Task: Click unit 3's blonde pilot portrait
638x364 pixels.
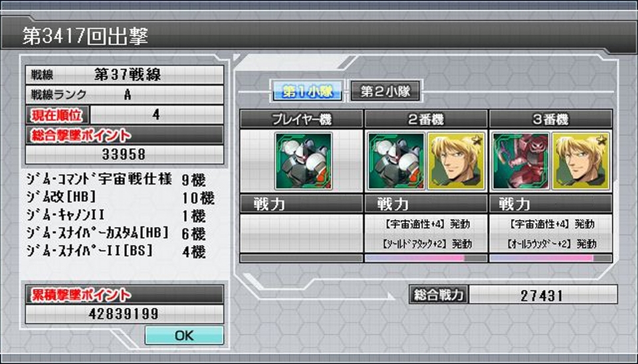Action: (581, 161)
